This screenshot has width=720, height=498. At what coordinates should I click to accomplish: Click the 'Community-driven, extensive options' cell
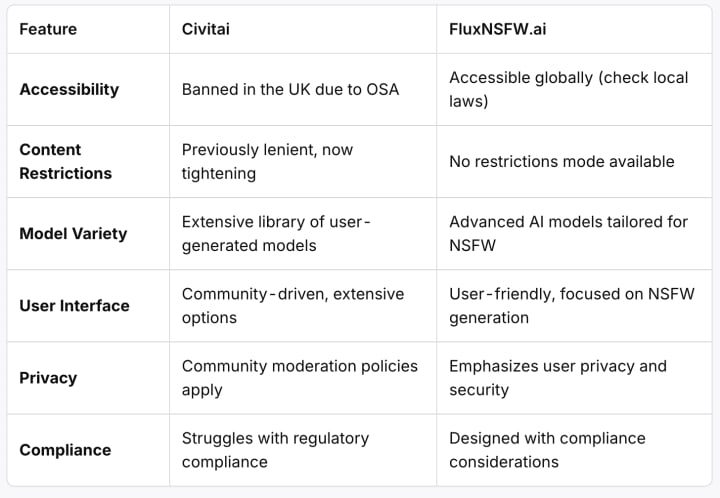293,305
